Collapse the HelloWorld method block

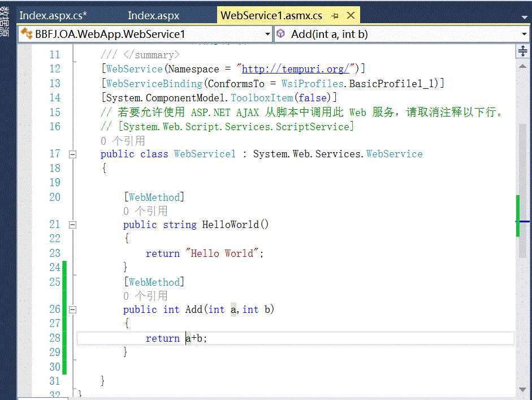72,225
